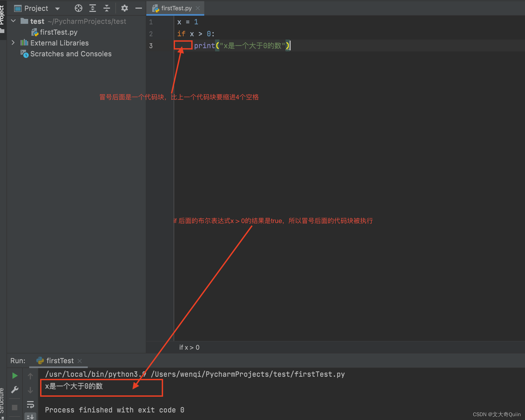The image size is (525, 420).
Task: Click the console output 'x是一个大于0的数'
Action: point(74,386)
